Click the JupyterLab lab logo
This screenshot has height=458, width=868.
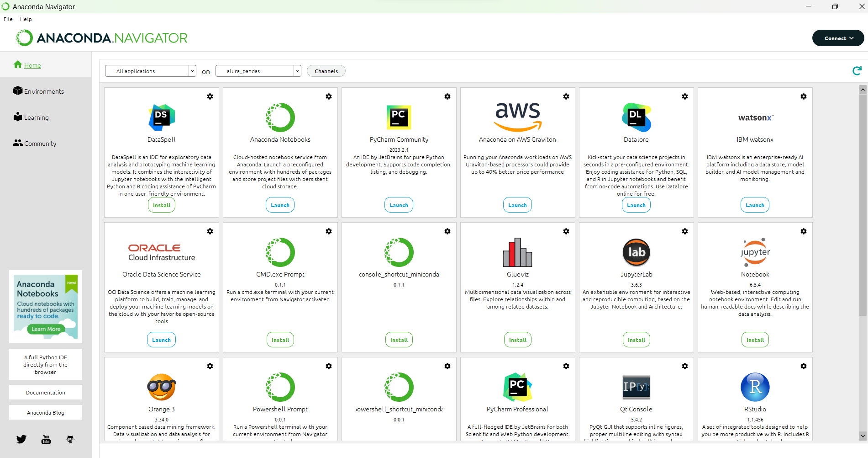pos(637,252)
